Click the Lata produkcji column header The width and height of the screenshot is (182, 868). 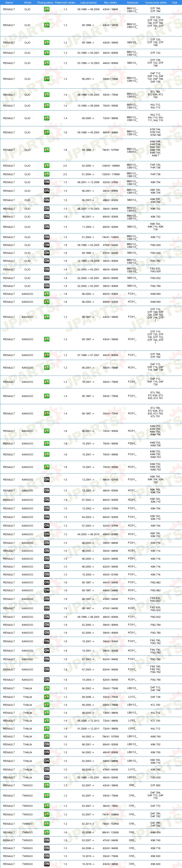point(88,2)
